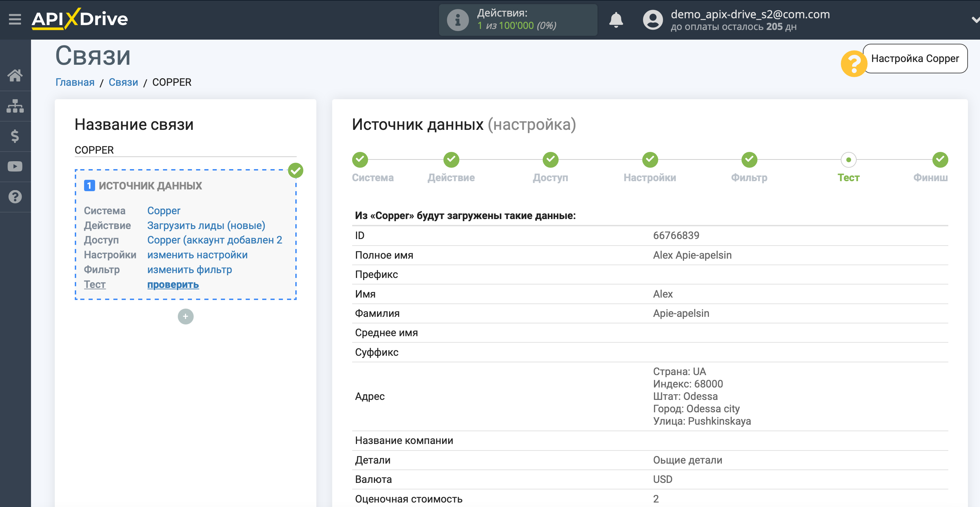Click изменить настройки link
The height and width of the screenshot is (507, 980).
pyautogui.click(x=197, y=255)
